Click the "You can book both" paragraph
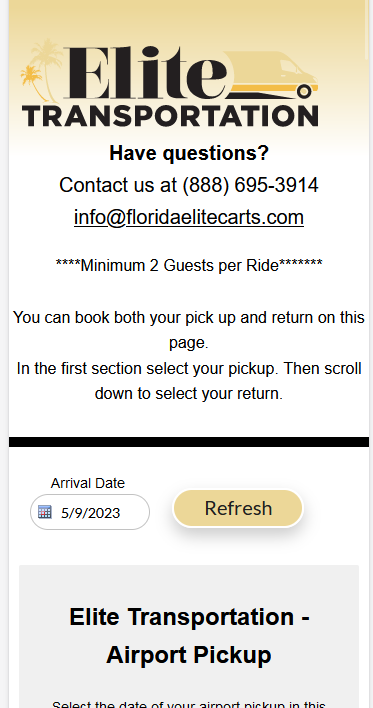The height and width of the screenshot is (708, 373). click(189, 330)
